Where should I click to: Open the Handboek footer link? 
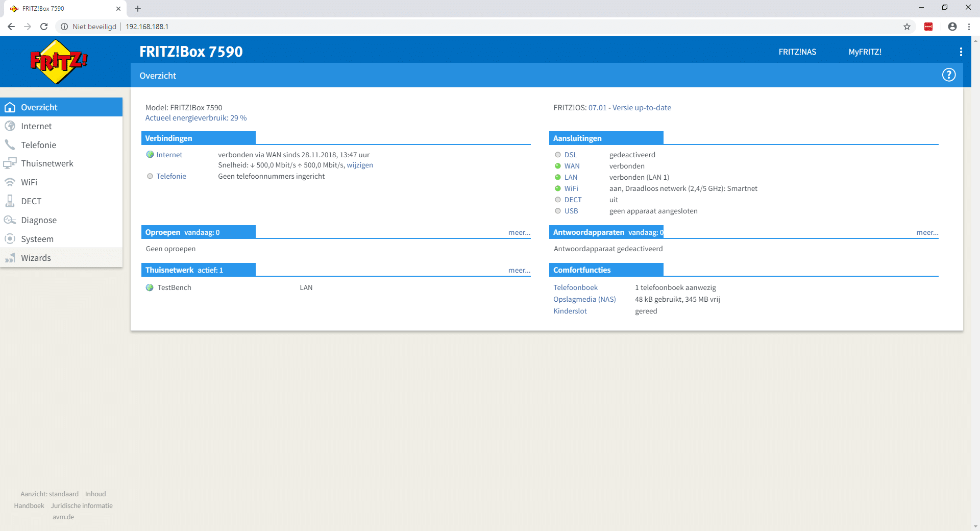pos(29,505)
